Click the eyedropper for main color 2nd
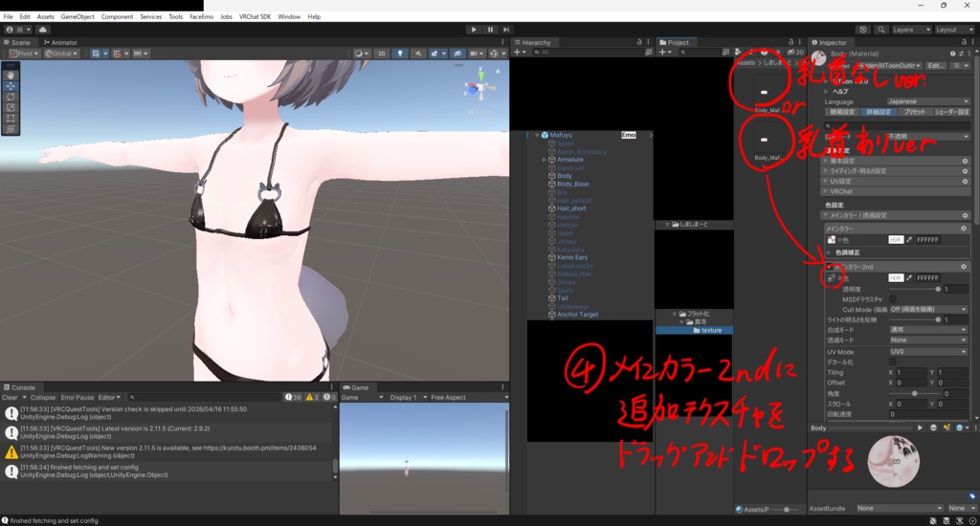The height and width of the screenshot is (526, 980). point(909,278)
